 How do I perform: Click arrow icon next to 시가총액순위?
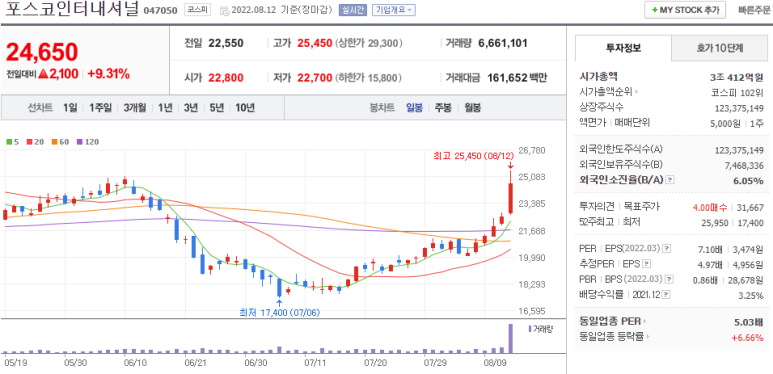coord(636,92)
